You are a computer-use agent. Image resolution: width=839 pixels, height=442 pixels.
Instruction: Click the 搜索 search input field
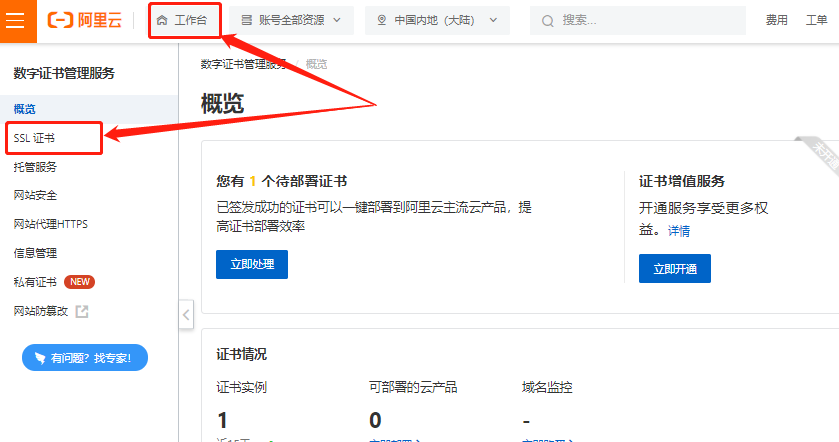[x=637, y=20]
